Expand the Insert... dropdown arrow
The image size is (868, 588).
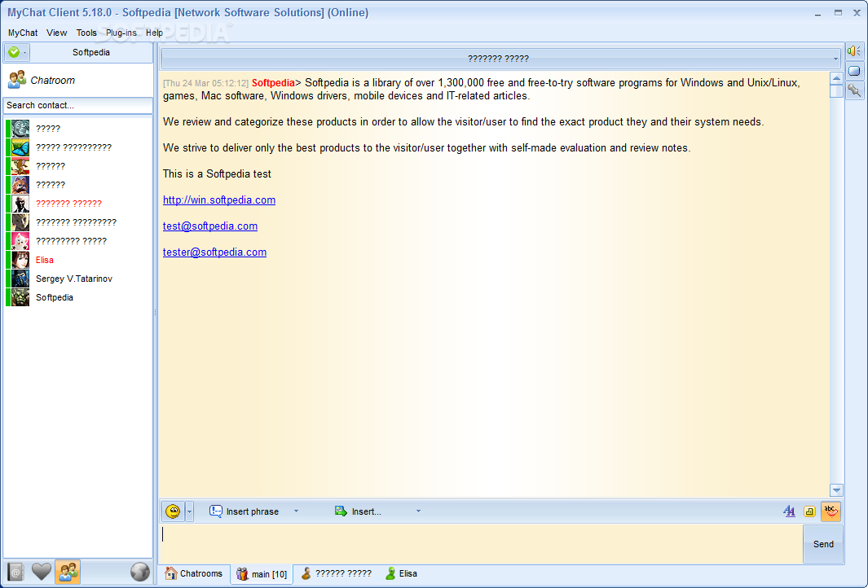click(418, 511)
